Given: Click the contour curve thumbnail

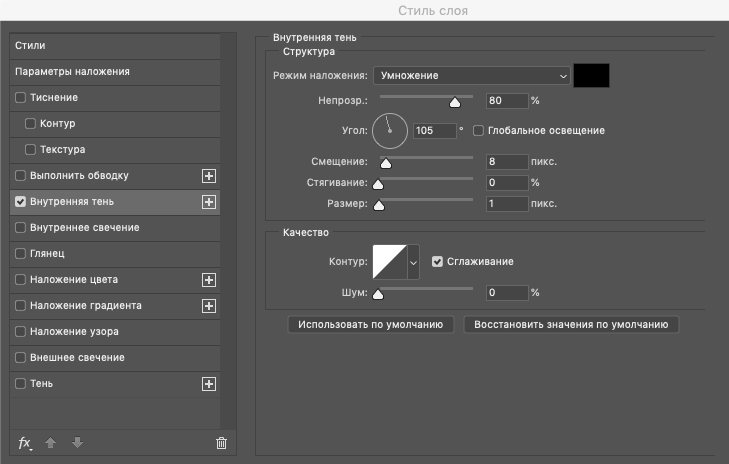Looking at the screenshot, I should pyautogui.click(x=390, y=262).
